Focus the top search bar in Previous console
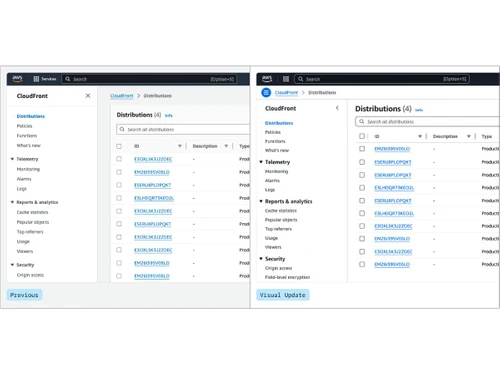The image size is (500, 375). tap(149, 79)
